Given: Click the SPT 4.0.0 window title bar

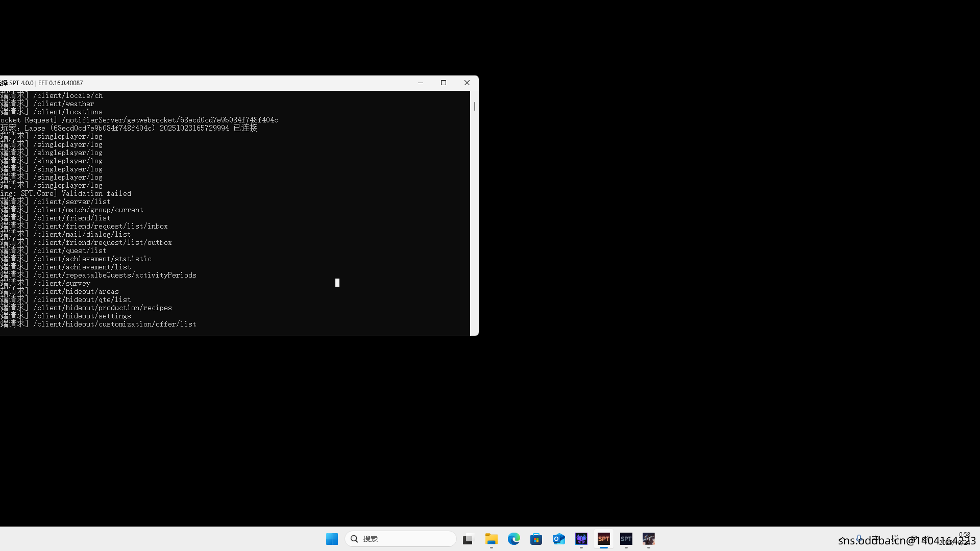Looking at the screenshot, I should [230, 83].
